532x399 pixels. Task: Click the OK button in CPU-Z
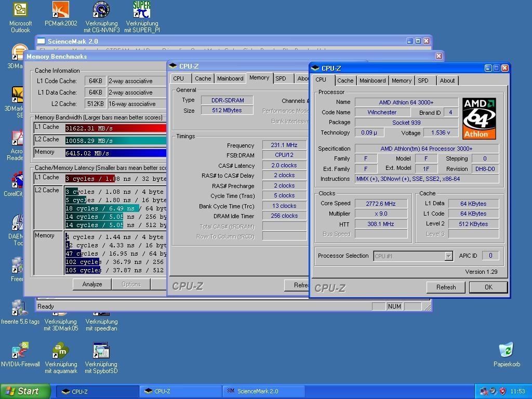pyautogui.click(x=488, y=287)
